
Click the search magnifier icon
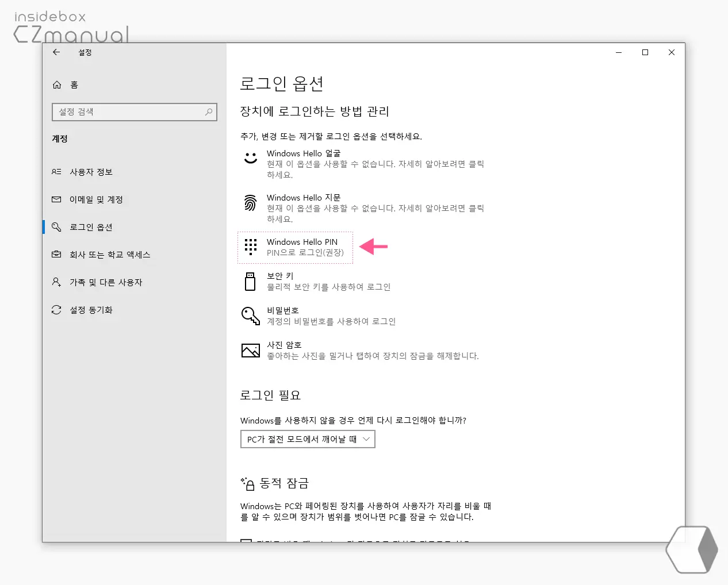pos(209,112)
